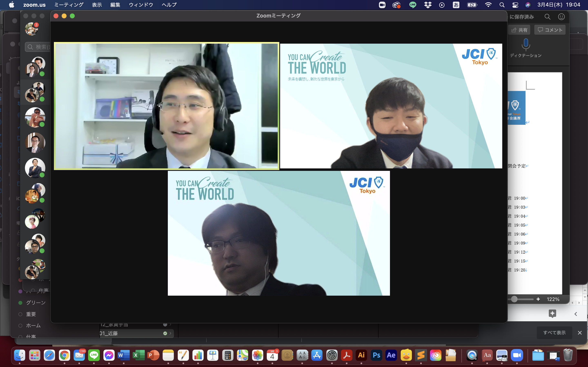Open the Dropbox menu bar icon
This screenshot has width=588, height=367.
pos(428,5)
